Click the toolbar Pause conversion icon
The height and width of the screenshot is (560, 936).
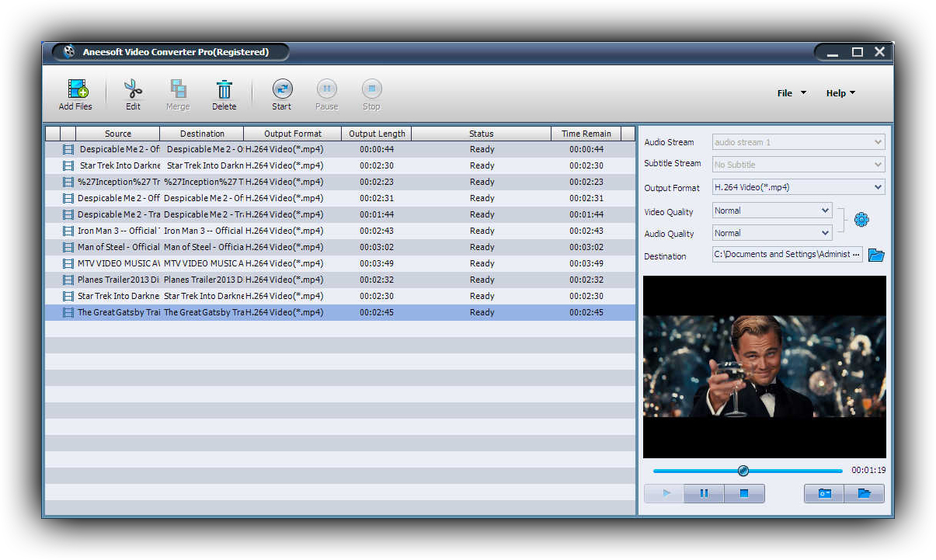[x=327, y=89]
